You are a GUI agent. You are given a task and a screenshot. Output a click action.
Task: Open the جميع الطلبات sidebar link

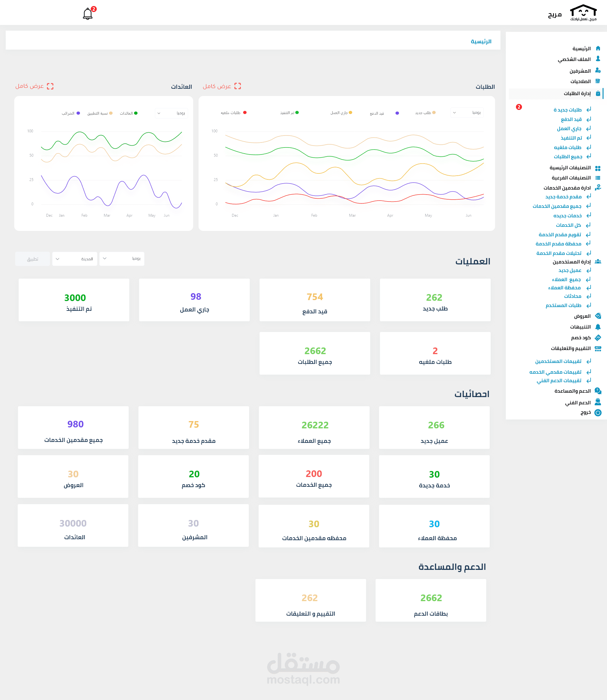pos(568,157)
